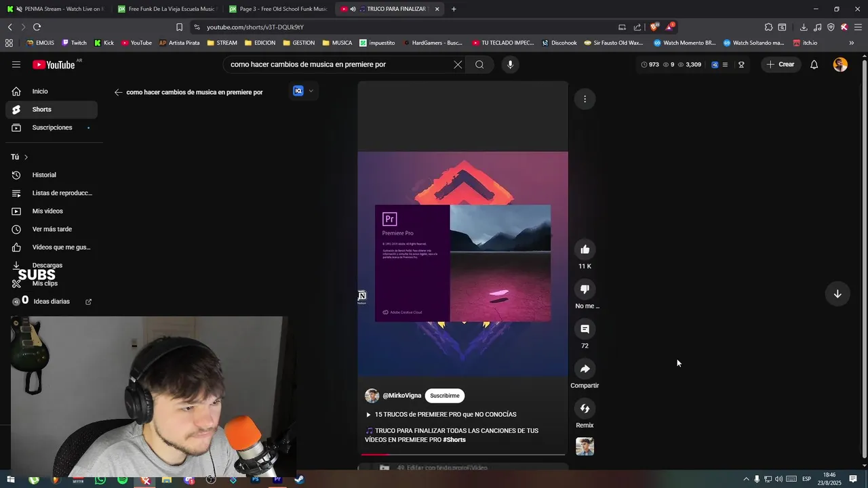Open the sound thumbnail below Remix
868x488 pixels.
tap(585, 447)
